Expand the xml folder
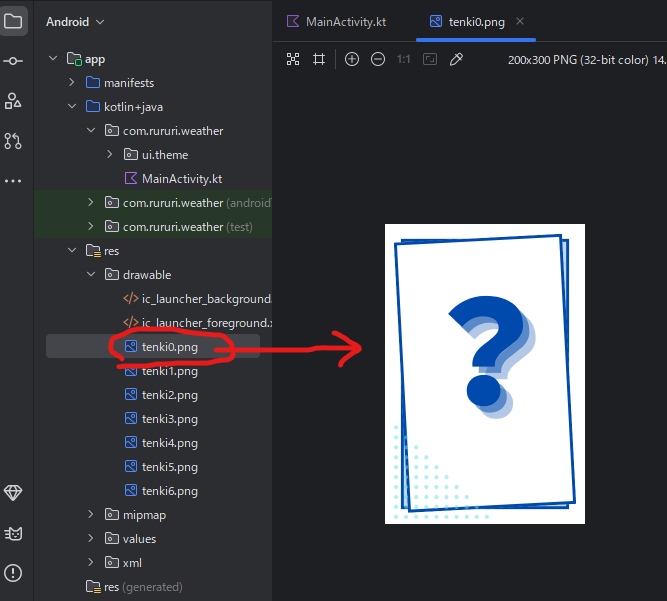This screenshot has width=667, height=601. 91,562
